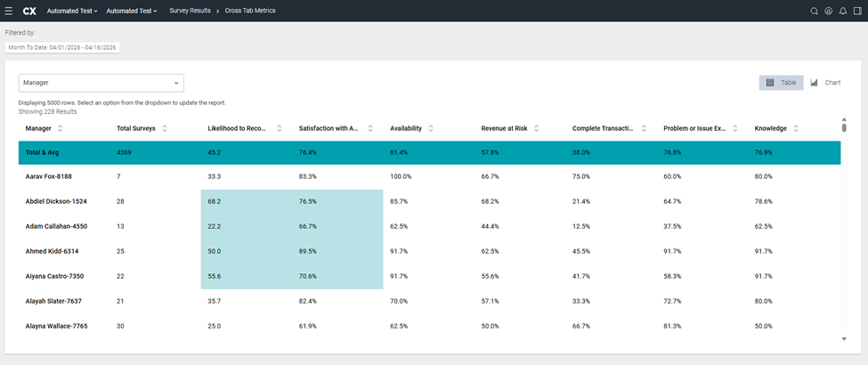
Task: Expand the Manager grouping dropdown
Action: point(101,83)
